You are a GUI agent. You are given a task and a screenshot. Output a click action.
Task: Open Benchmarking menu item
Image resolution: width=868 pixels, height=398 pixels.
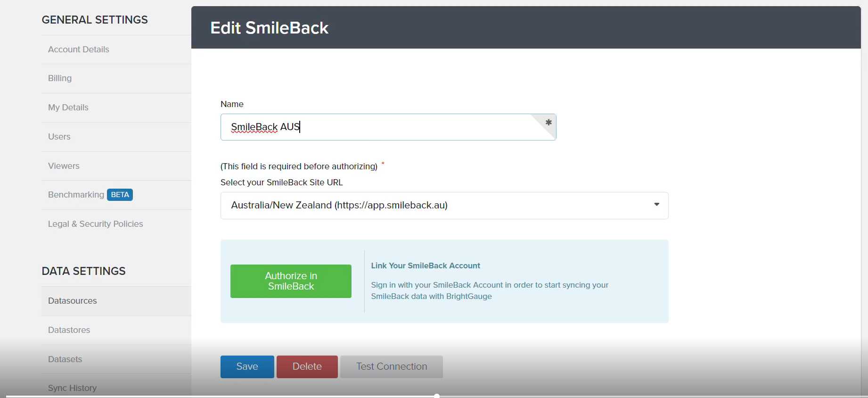pyautogui.click(x=76, y=195)
